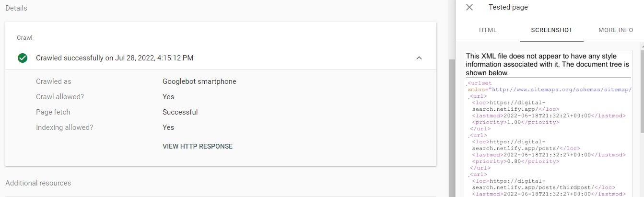Click the first priority 1.00 element
This screenshot has height=197, width=644.
pos(515,122)
